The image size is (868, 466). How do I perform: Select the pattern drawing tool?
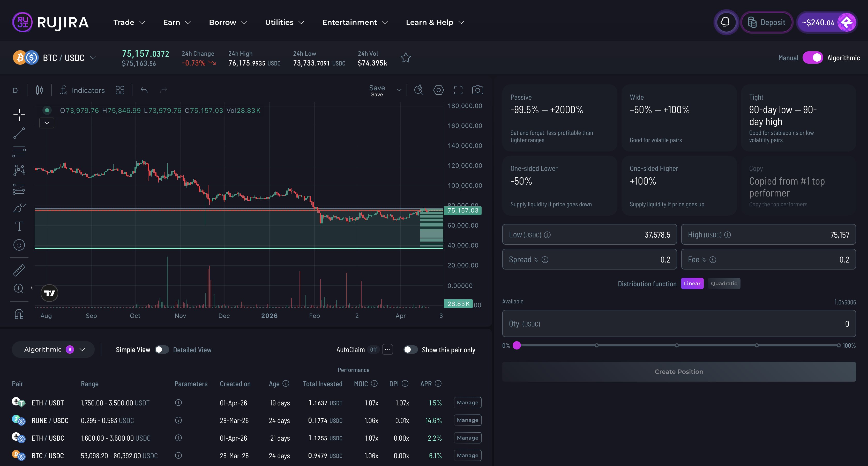click(x=19, y=170)
